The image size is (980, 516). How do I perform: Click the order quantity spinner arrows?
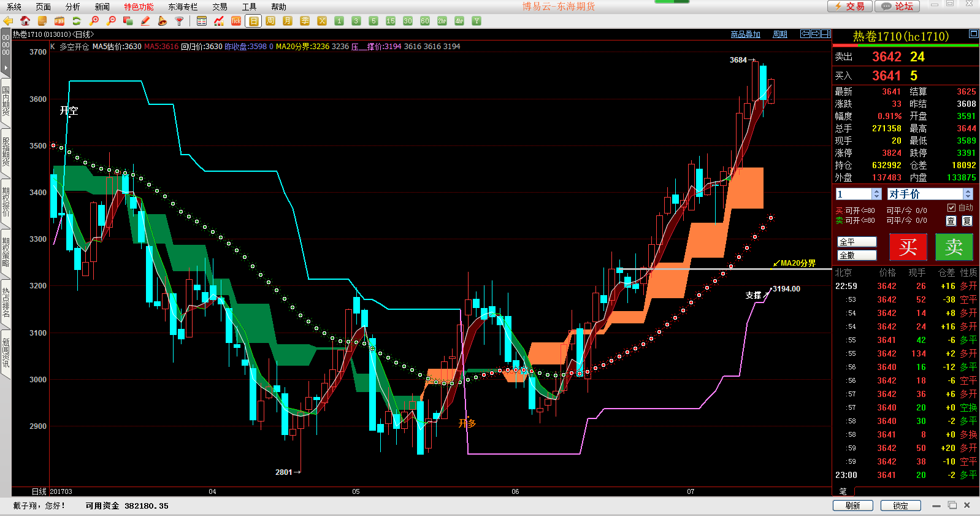pos(876,194)
